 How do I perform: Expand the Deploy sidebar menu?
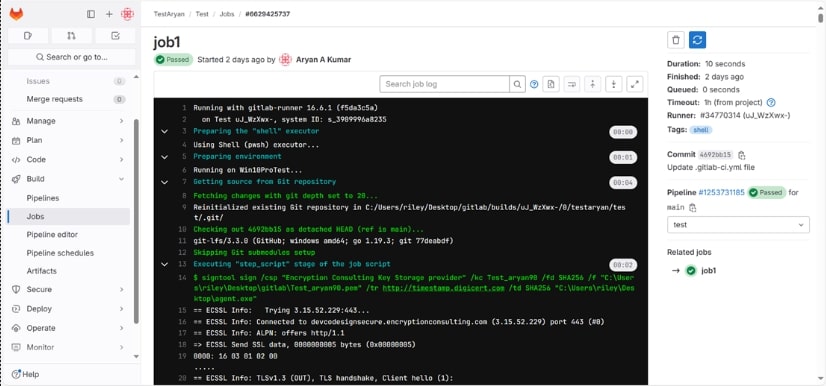pyautogui.click(x=69, y=309)
